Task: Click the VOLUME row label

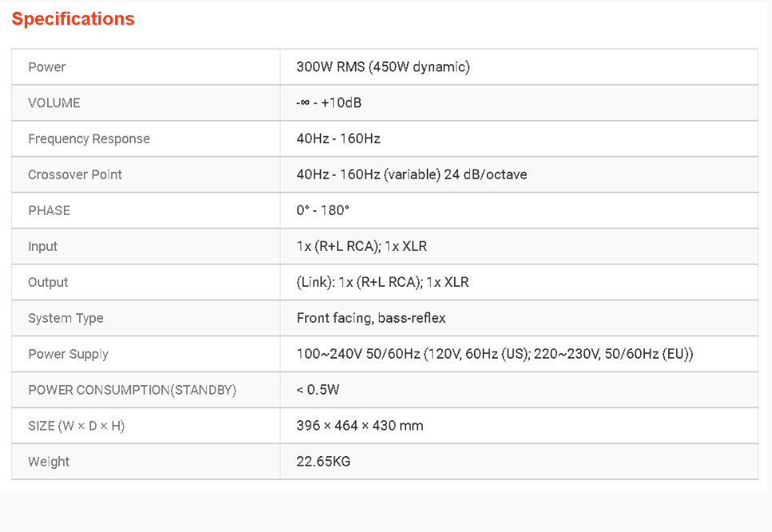Action: pyautogui.click(x=54, y=103)
